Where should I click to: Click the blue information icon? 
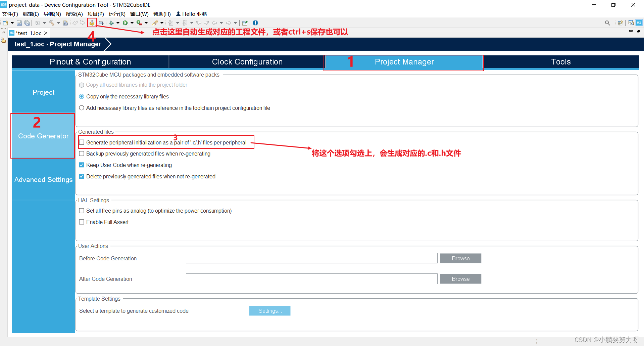[255, 23]
